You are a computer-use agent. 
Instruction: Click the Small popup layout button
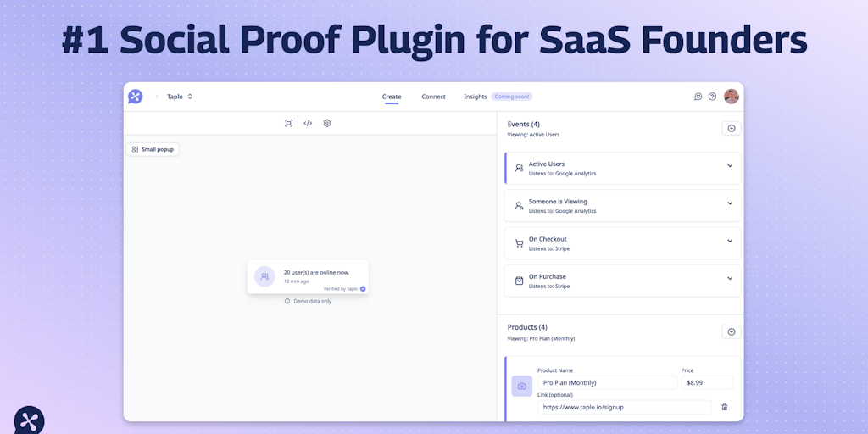[x=153, y=149]
